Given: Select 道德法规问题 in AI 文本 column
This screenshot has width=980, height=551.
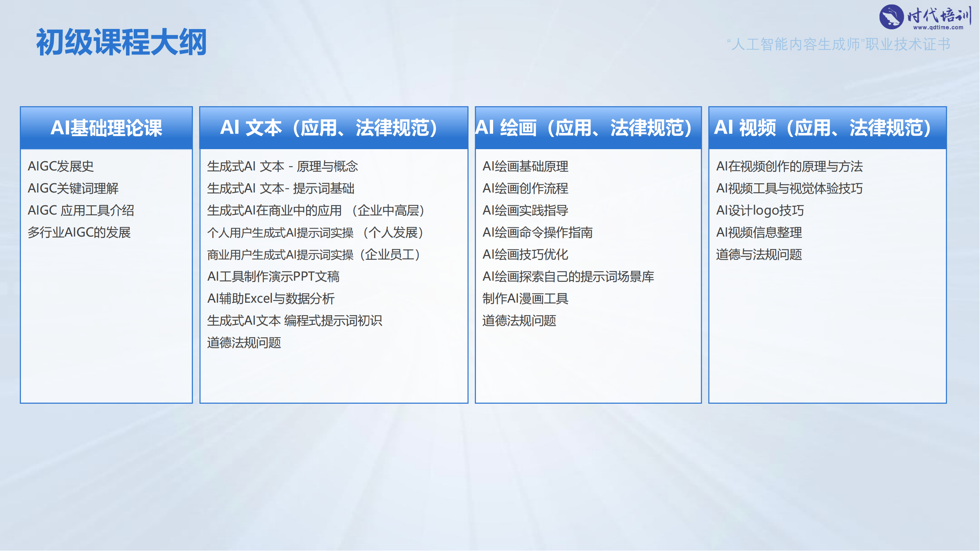Looking at the screenshot, I should click(x=244, y=343).
